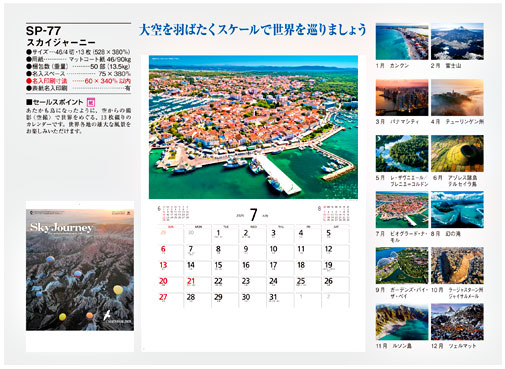Click Saturday date 19
The image size is (505, 369).
click(x=328, y=265)
